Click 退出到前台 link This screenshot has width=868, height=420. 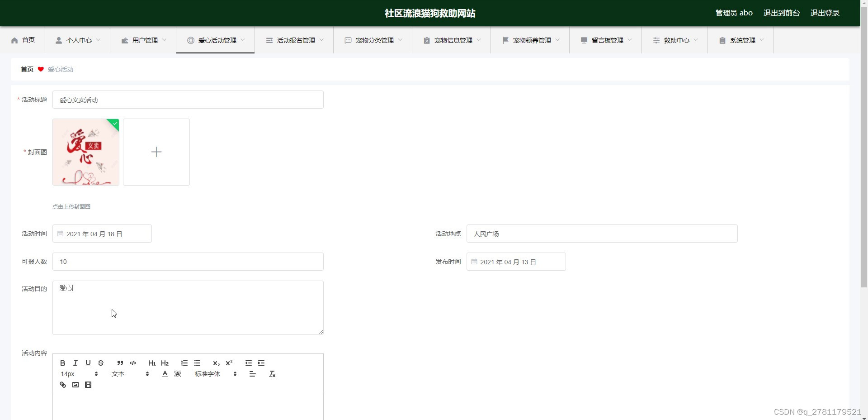pos(782,13)
